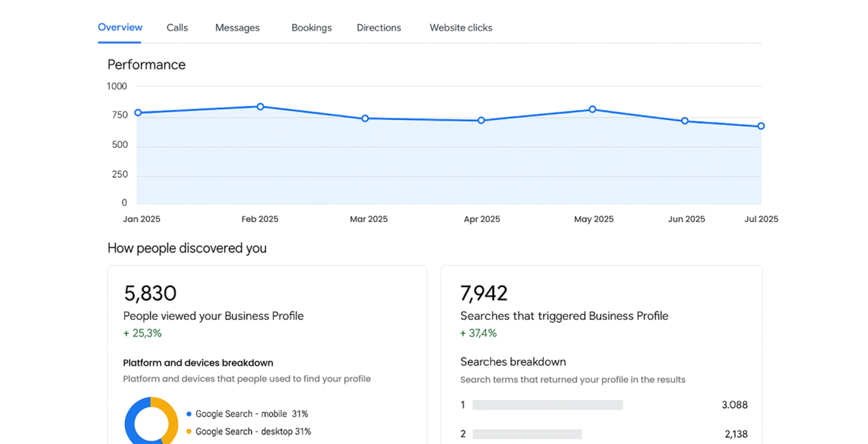Click the platform breakdown donut chart
This screenshot has width=868, height=444.
(x=130, y=423)
